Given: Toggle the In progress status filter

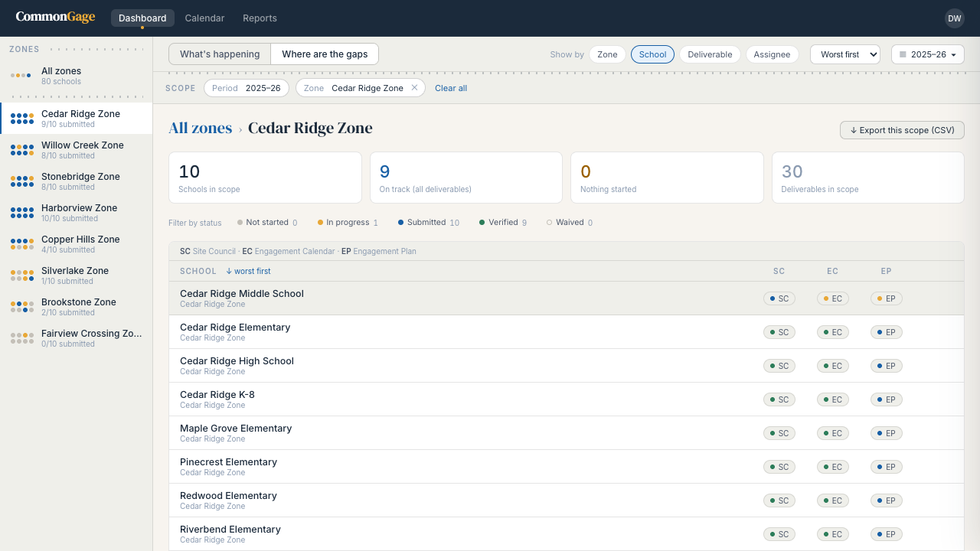Looking at the screenshot, I should (x=348, y=223).
